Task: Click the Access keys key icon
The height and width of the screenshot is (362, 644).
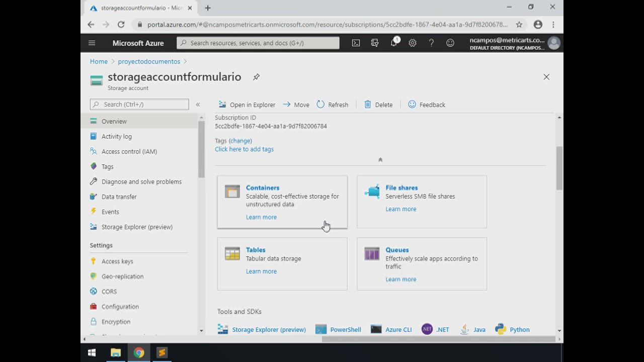Action: (93, 261)
